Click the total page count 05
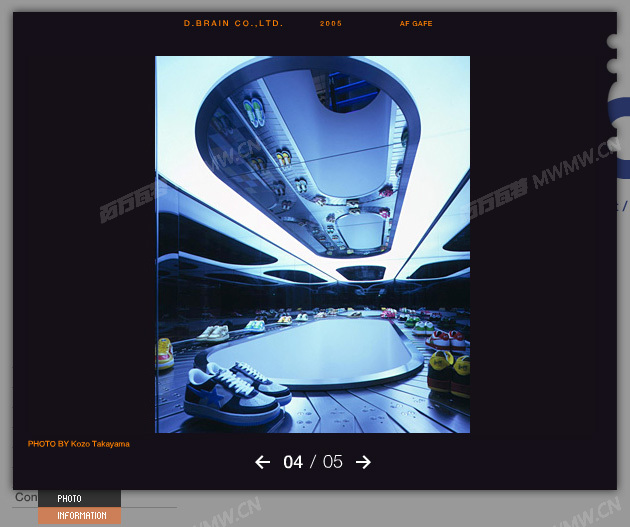The height and width of the screenshot is (527, 630). click(x=333, y=462)
